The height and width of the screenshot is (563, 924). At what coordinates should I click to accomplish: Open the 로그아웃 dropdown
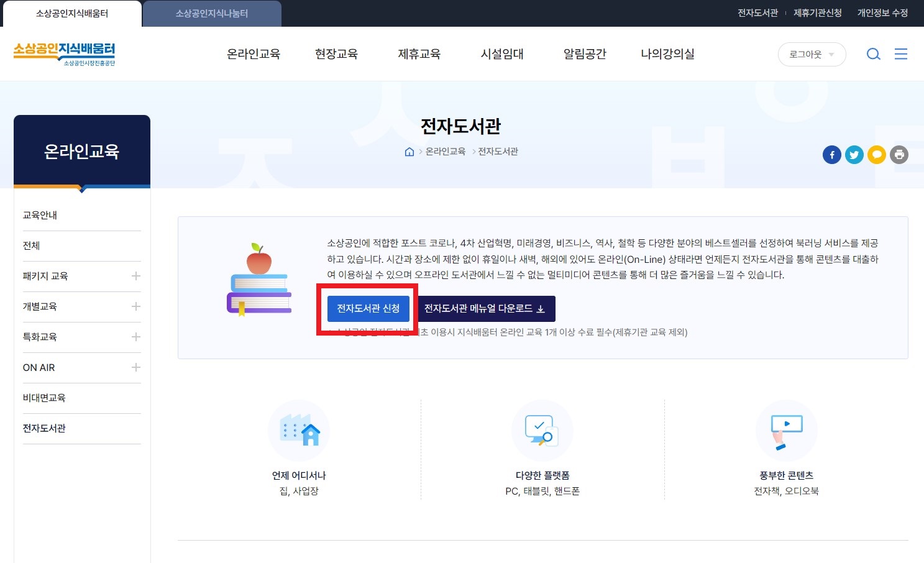point(812,55)
